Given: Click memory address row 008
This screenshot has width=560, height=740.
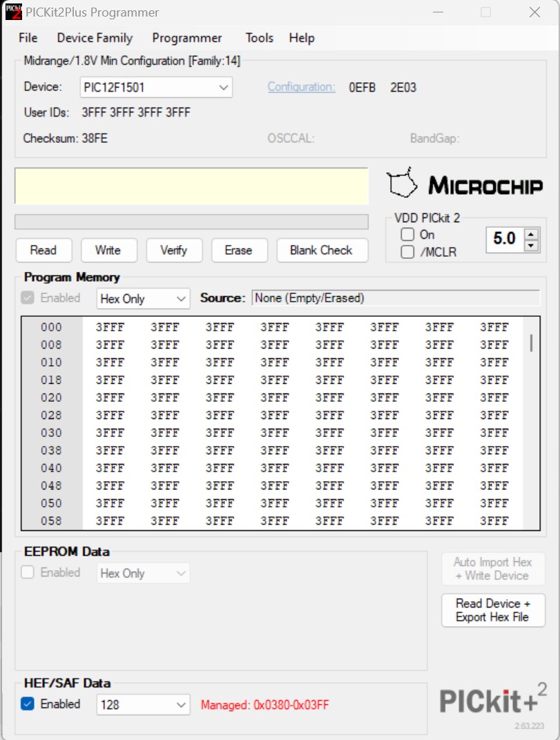Looking at the screenshot, I should tap(51, 344).
